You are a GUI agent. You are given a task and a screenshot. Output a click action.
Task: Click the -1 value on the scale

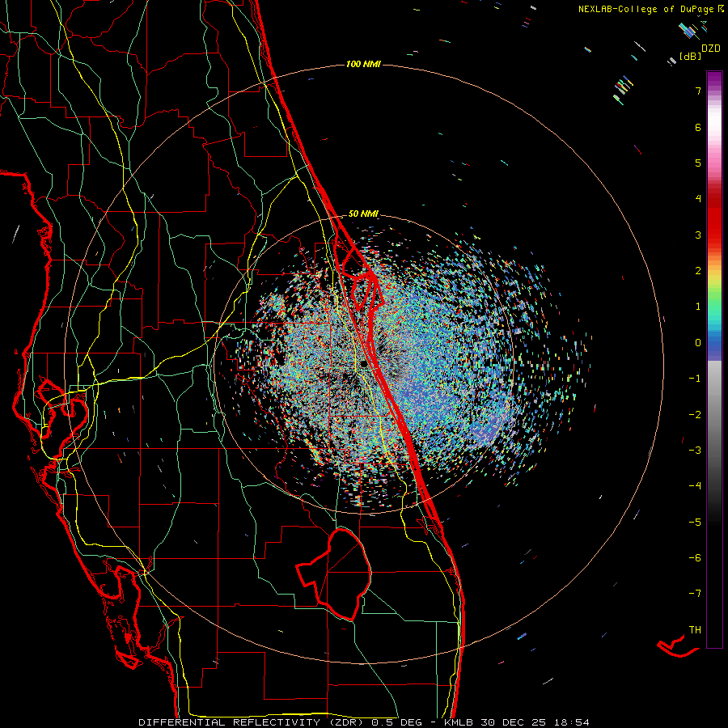(695, 379)
